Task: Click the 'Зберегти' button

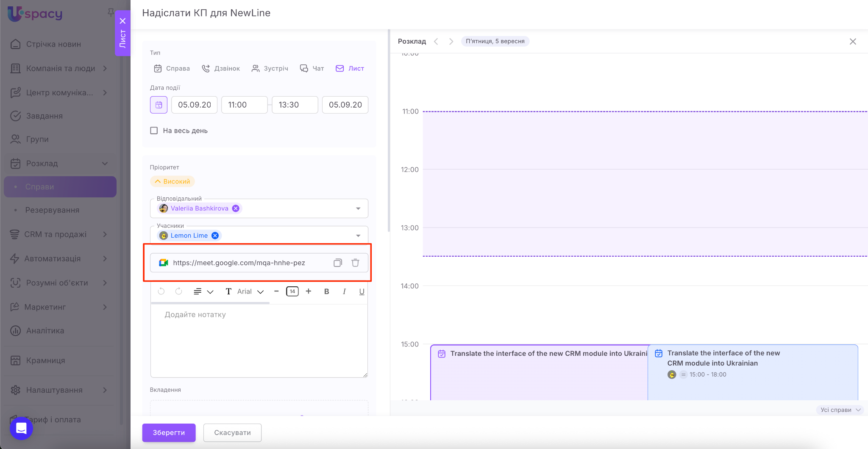Action: 169,432
